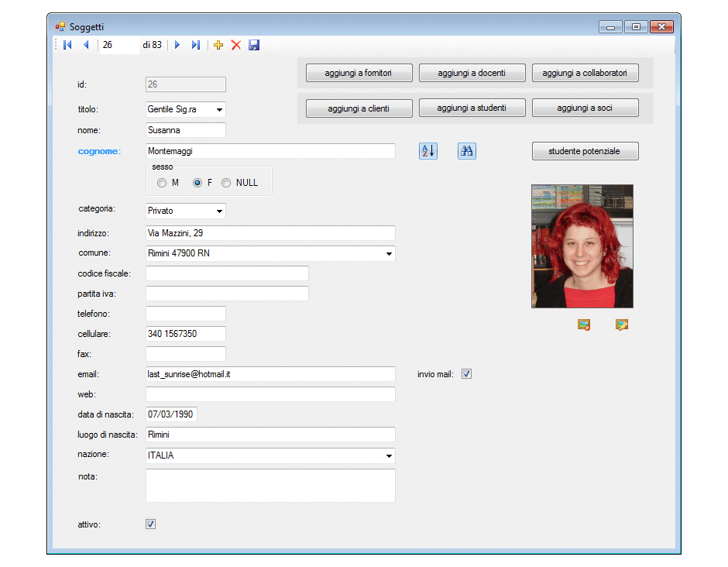Open search with binoculars icon

[466, 151]
